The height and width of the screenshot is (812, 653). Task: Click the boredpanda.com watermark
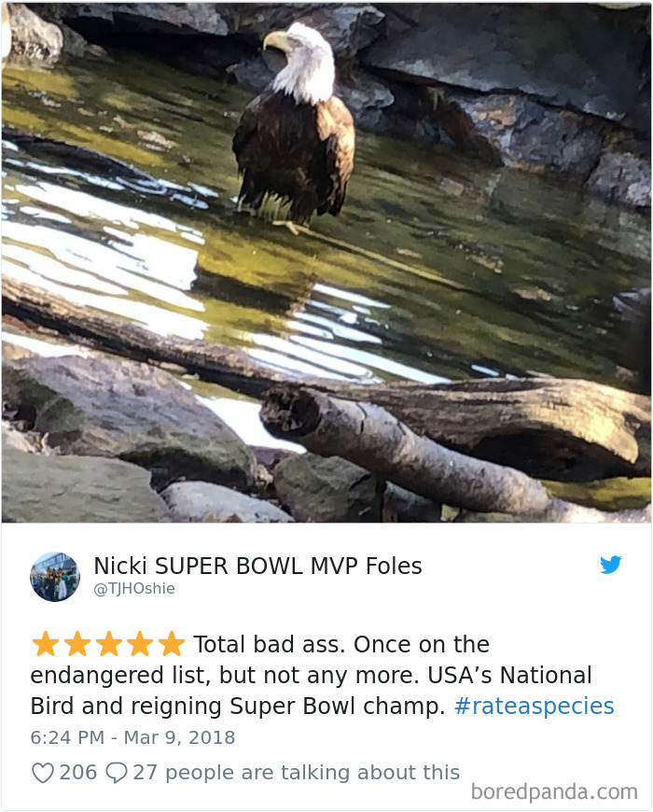coord(554,792)
